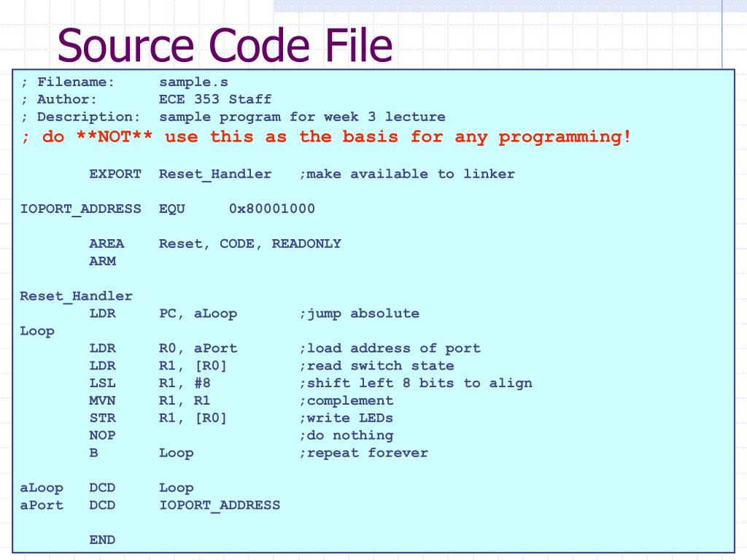
Task: Click the ';read switch state' comment
Action: click(x=376, y=366)
